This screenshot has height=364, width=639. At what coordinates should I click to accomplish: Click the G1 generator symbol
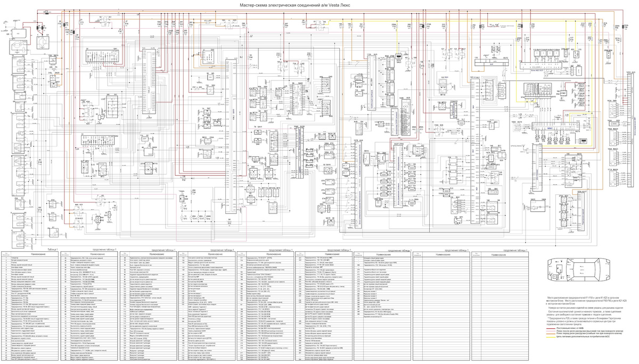[43, 43]
